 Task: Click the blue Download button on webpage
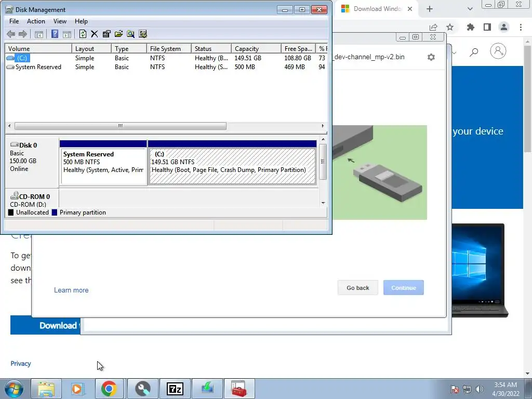pos(46,325)
